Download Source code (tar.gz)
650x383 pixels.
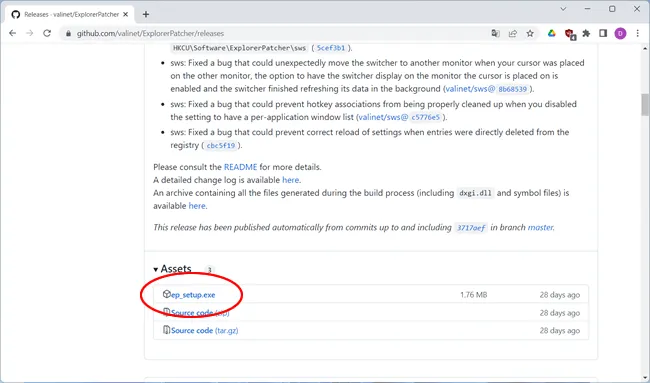205,330
